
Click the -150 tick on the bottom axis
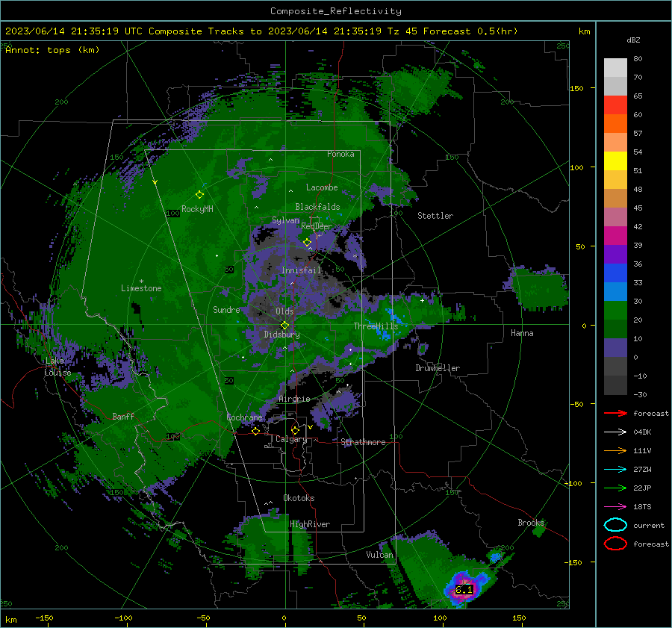pyautogui.click(x=44, y=618)
